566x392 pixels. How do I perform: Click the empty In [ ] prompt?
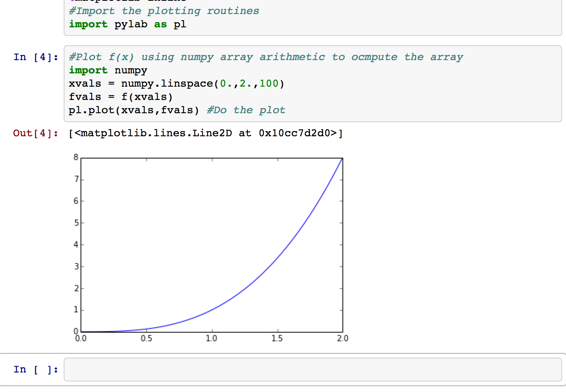click(x=36, y=369)
